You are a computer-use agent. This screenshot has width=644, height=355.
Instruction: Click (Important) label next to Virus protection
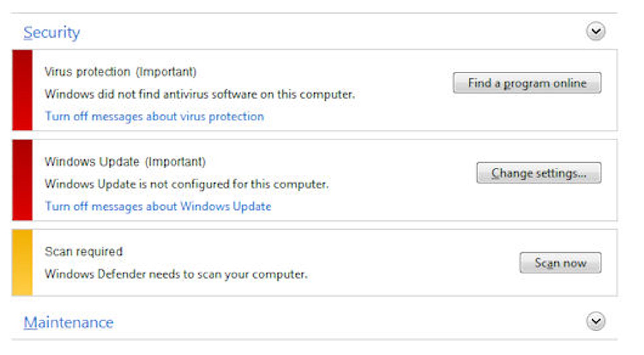coord(166,72)
